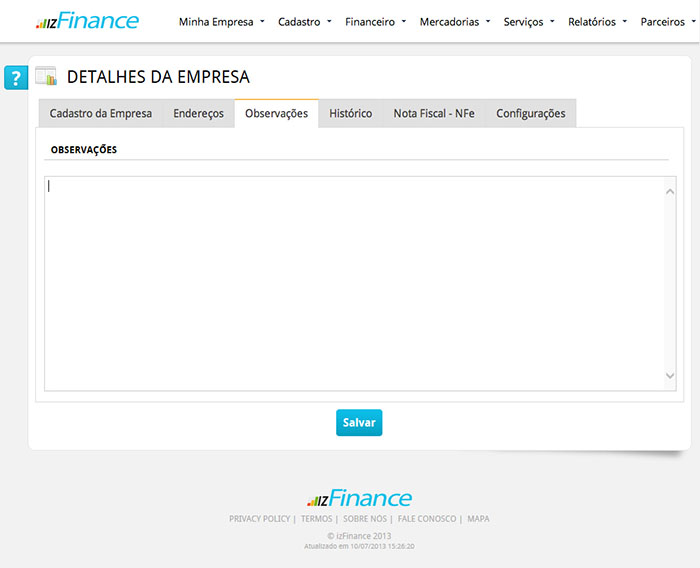Click the textarea scroll down arrow

point(670,376)
